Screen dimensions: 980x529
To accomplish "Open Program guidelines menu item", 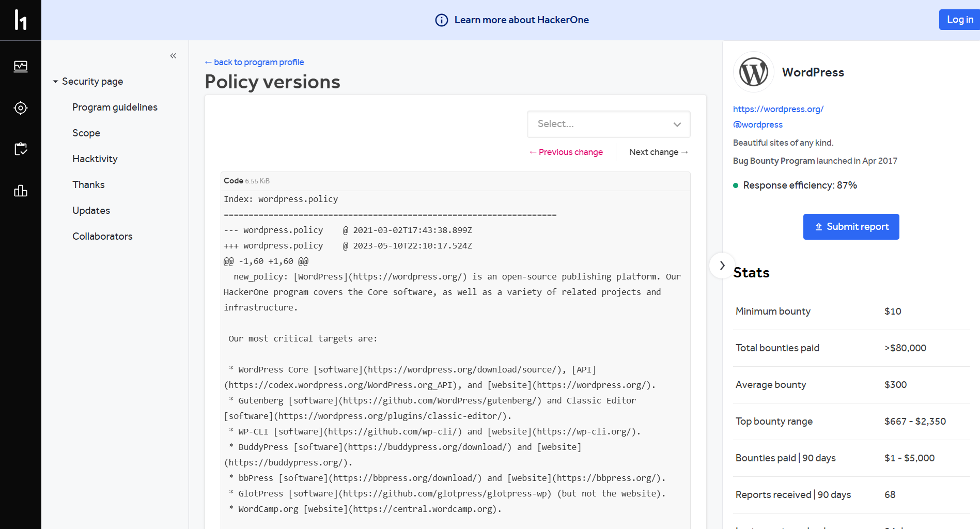I will (115, 107).
